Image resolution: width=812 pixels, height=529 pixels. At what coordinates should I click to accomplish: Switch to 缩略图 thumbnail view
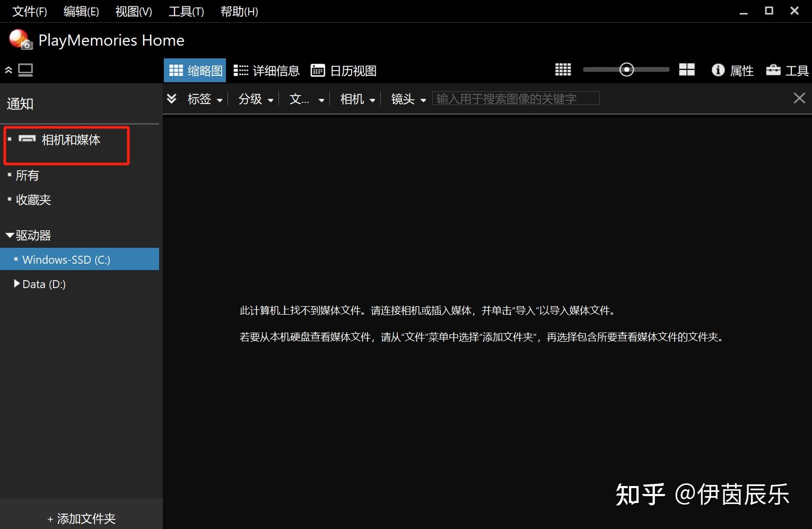click(195, 71)
